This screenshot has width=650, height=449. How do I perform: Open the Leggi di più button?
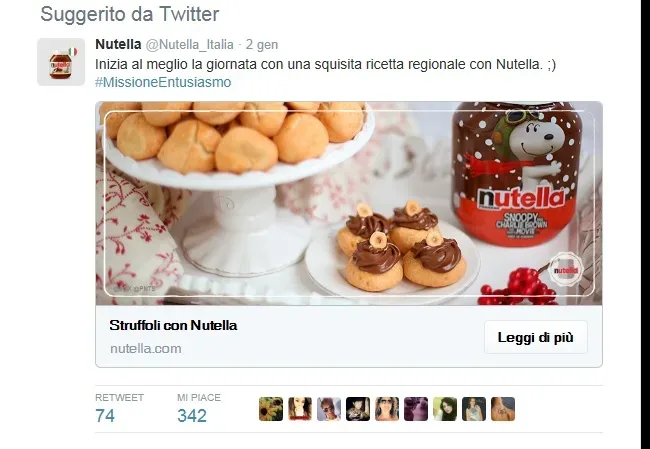536,337
